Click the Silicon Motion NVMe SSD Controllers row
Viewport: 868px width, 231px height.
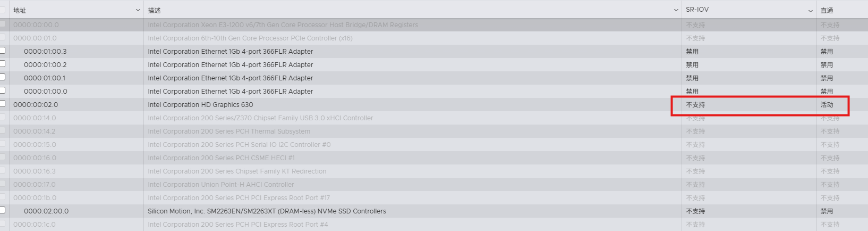coord(267,211)
